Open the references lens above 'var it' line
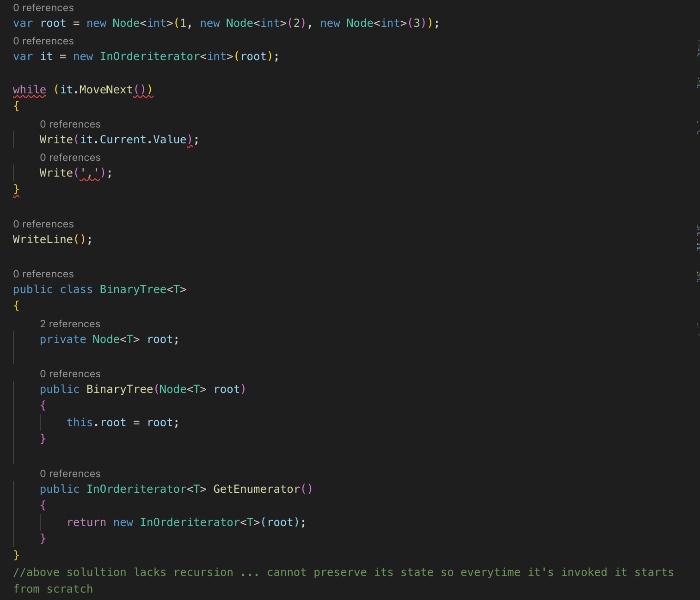 point(43,41)
